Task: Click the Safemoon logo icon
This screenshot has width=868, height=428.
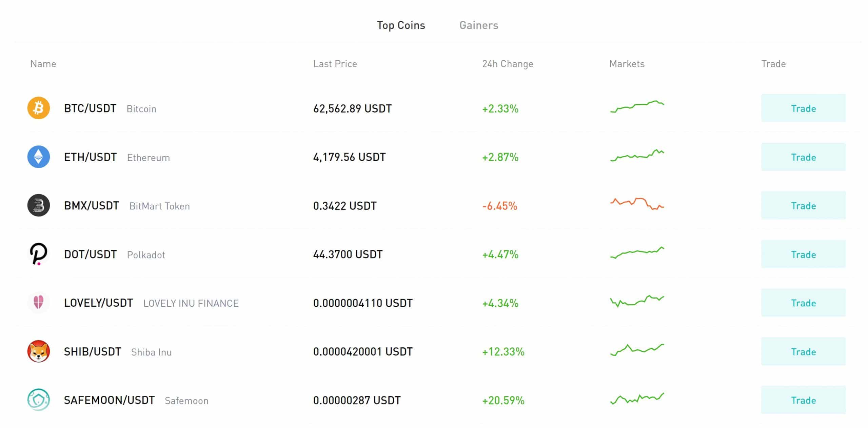Action: coord(39,400)
